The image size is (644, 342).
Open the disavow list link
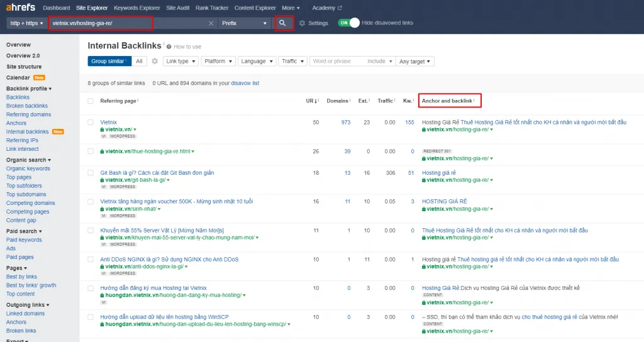(245, 83)
